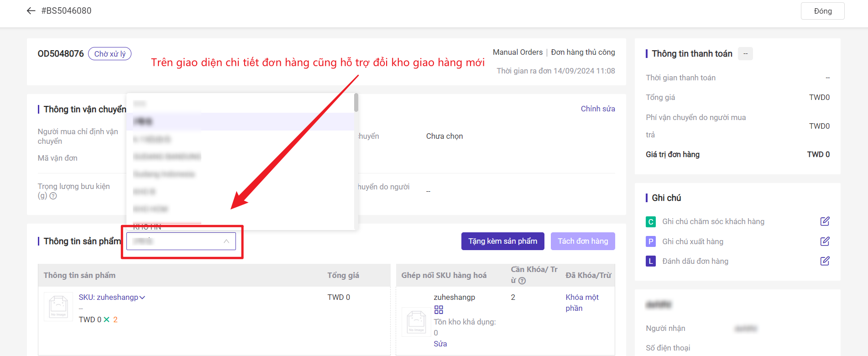
Task: Expand the SKU: zuheshangp dropdown chevron
Action: pos(142,298)
